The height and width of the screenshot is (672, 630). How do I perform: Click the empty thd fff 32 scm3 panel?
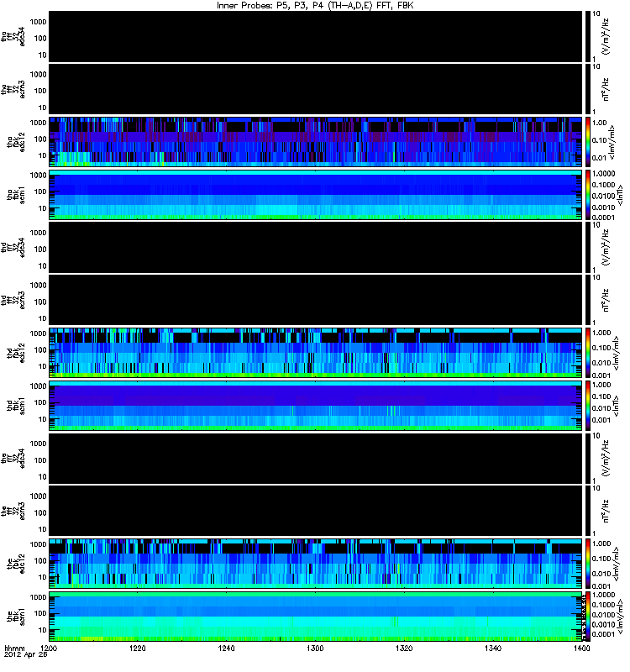click(x=316, y=301)
